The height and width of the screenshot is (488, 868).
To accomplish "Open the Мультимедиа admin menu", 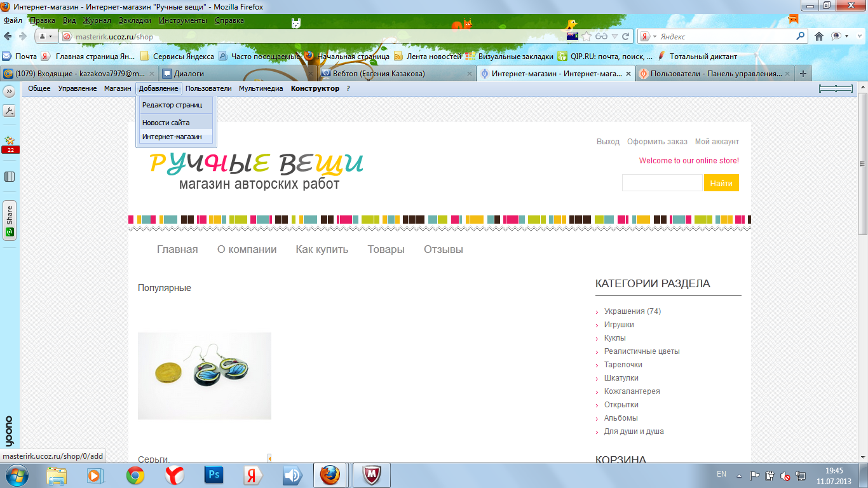I will [x=261, y=88].
